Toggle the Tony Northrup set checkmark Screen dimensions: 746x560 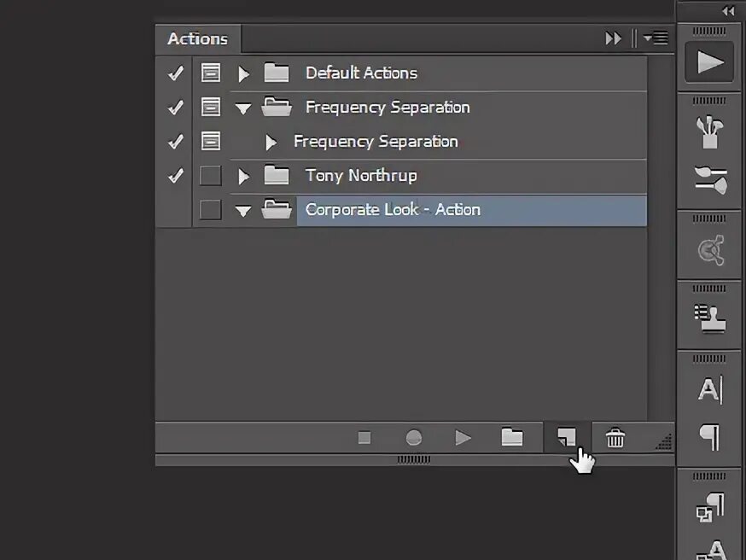175,176
